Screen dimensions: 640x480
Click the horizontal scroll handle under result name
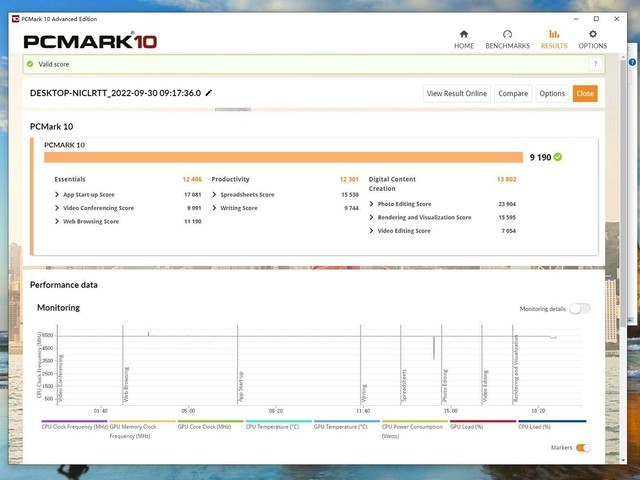pos(233,109)
